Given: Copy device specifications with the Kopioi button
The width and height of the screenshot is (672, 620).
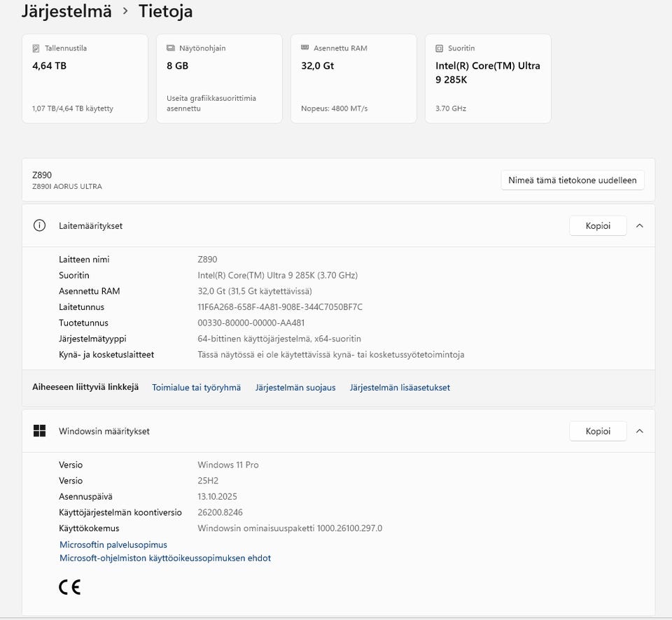Looking at the screenshot, I should click(x=598, y=226).
